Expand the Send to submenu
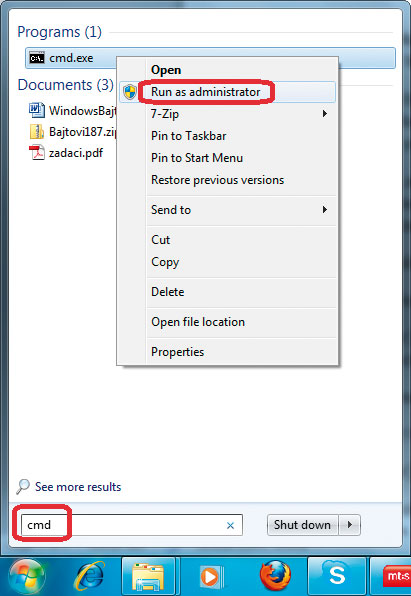Image resolution: width=411 pixels, height=596 pixels. 241,210
